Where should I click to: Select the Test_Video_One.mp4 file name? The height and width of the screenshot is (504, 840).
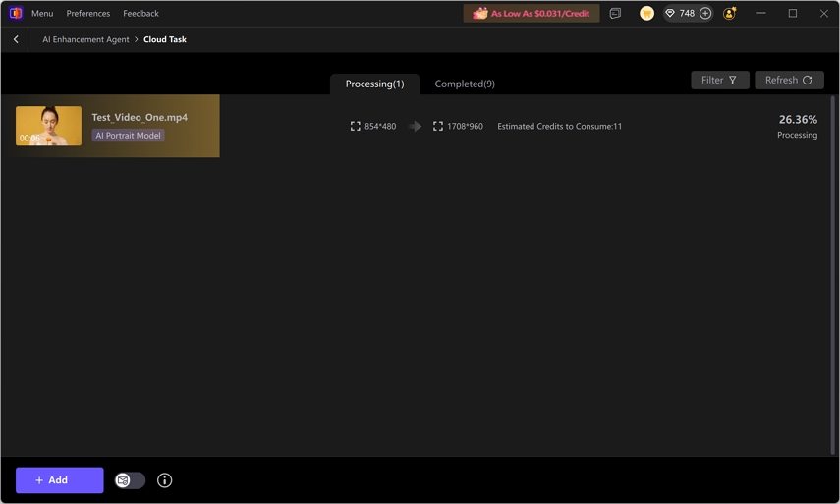pos(140,117)
